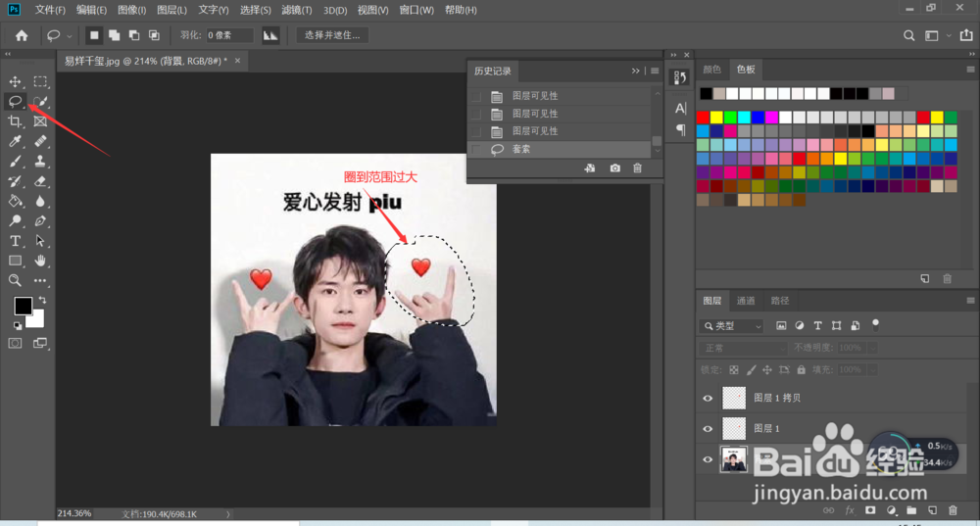Viewport: 980px width, 526px height.
Task: Select the Move tool
Action: coord(15,82)
